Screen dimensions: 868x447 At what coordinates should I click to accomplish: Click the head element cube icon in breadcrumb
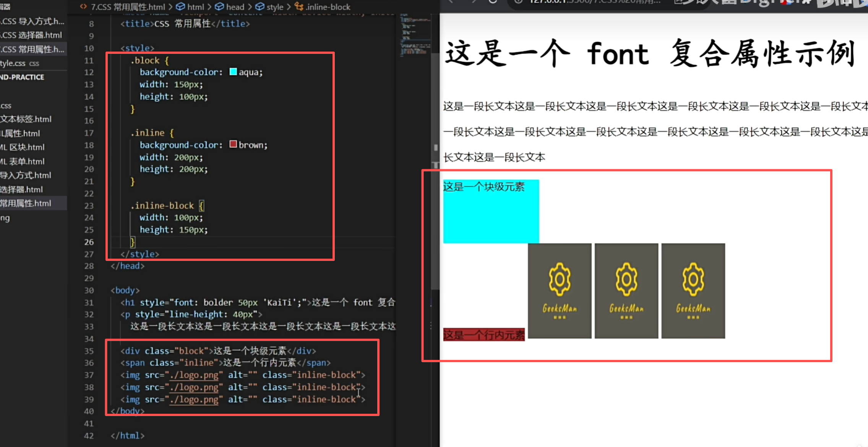[x=219, y=6]
